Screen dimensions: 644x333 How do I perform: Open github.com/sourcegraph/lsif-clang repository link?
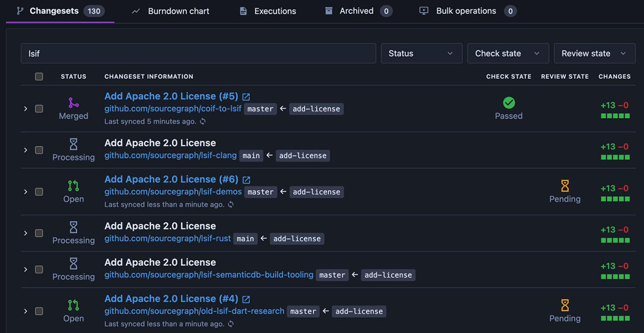click(x=170, y=156)
